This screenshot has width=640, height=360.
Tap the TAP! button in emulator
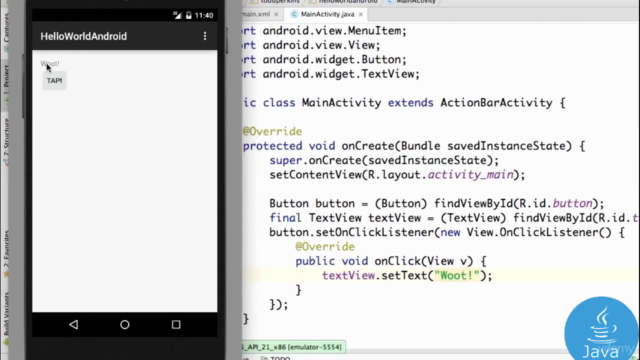pos(54,81)
